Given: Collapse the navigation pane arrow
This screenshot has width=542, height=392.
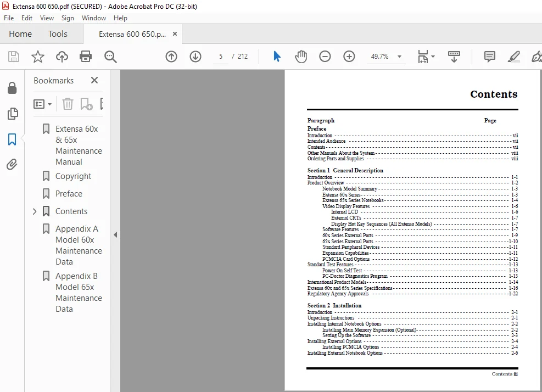Looking at the screenshot, I should pyautogui.click(x=115, y=235).
